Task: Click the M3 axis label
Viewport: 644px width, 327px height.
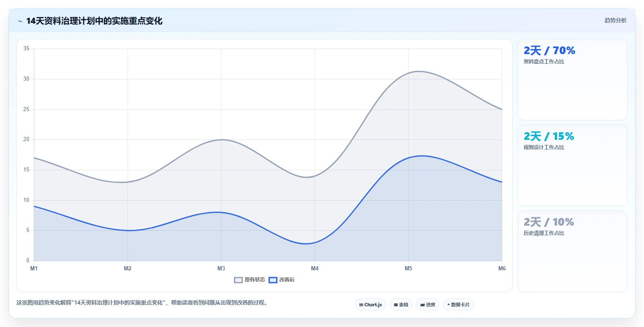Action: (x=221, y=268)
